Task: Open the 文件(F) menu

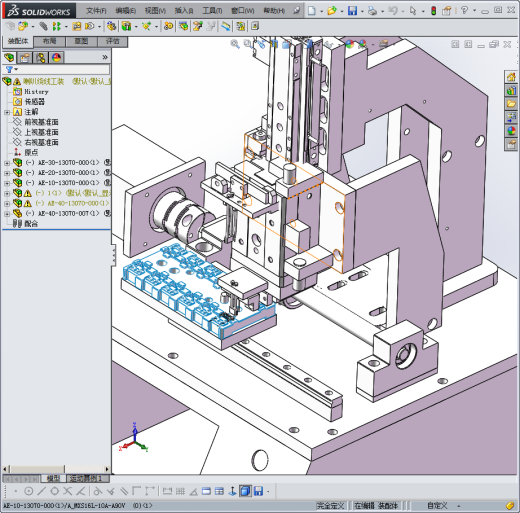Action: (x=96, y=11)
